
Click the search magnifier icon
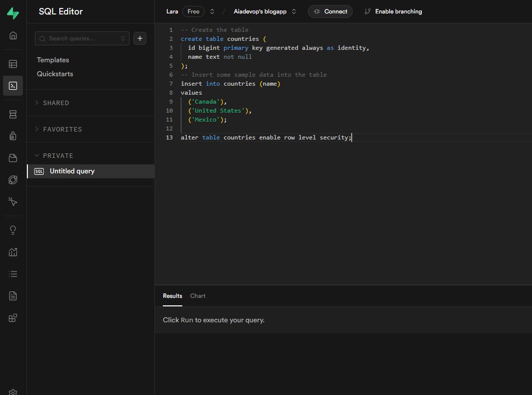(x=42, y=39)
